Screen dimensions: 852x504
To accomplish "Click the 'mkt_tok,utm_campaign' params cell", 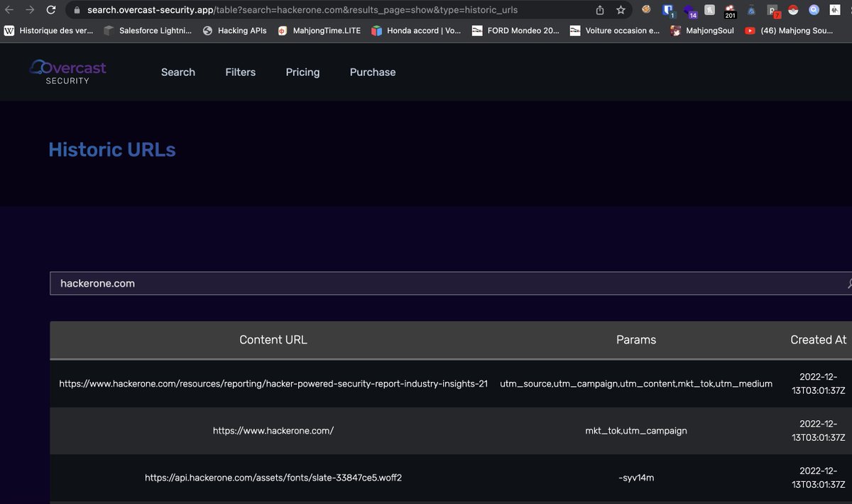I will (636, 430).
